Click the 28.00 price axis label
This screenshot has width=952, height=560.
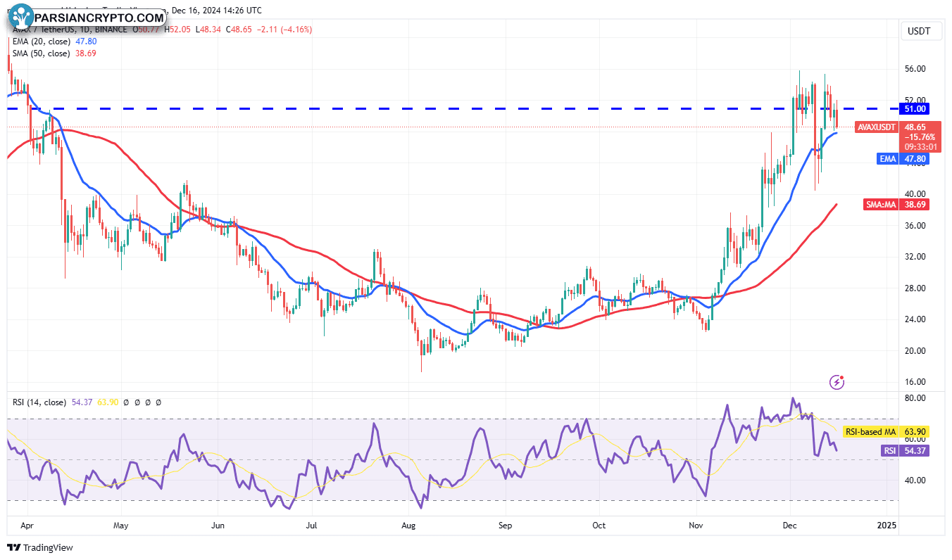point(915,288)
